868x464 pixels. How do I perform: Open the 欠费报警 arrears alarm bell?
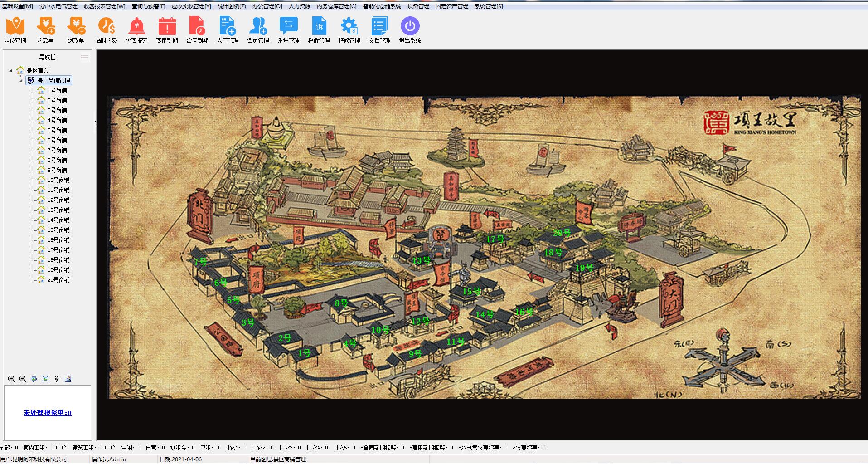[136, 30]
